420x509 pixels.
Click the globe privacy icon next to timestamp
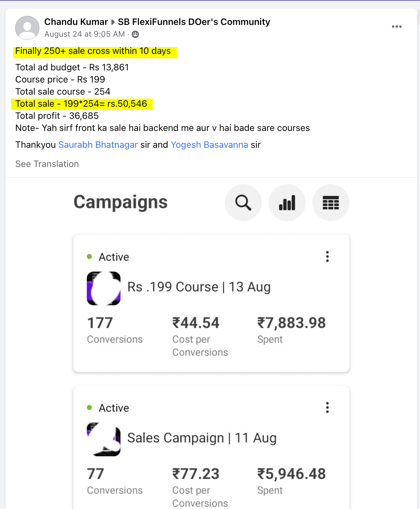135,34
